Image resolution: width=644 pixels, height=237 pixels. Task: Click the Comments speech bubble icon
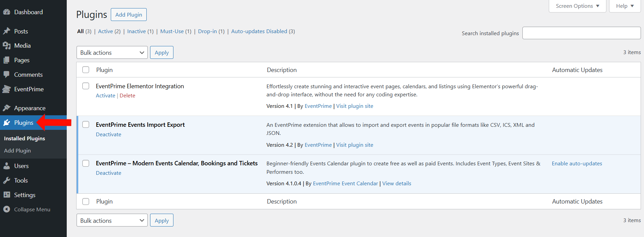pyautogui.click(x=6, y=74)
